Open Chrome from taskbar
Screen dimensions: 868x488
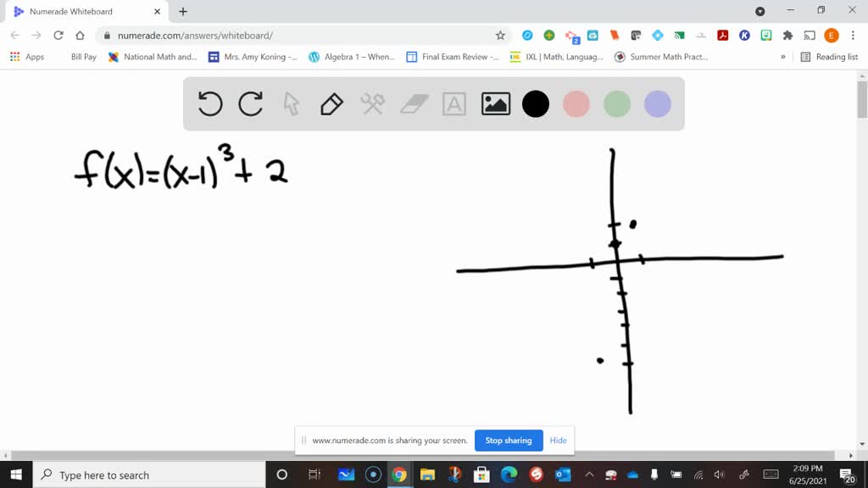point(399,474)
